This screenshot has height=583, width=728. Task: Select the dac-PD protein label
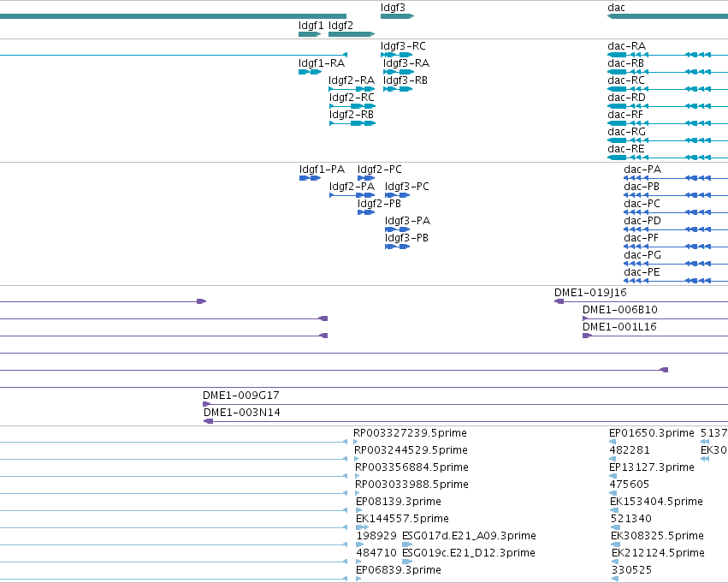pyautogui.click(x=642, y=221)
